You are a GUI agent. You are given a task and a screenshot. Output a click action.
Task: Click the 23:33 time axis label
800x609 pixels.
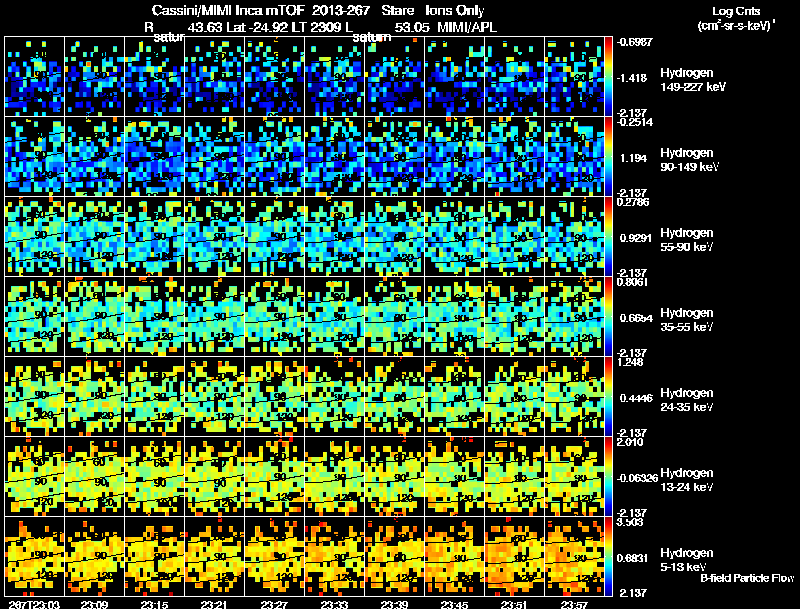pos(334,604)
